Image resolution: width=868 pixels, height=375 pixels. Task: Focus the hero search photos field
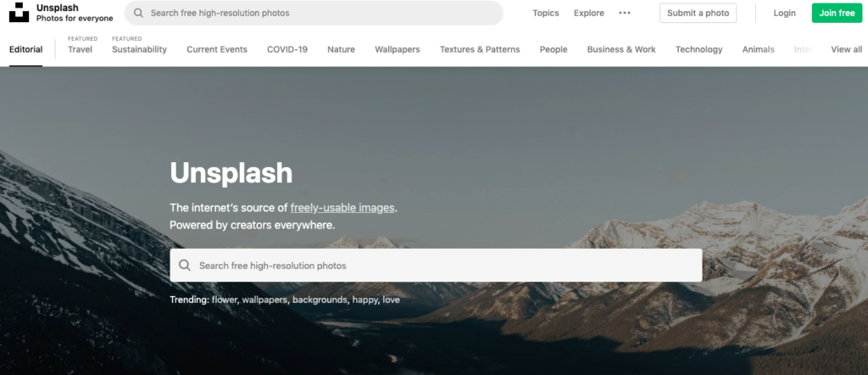[x=437, y=266]
